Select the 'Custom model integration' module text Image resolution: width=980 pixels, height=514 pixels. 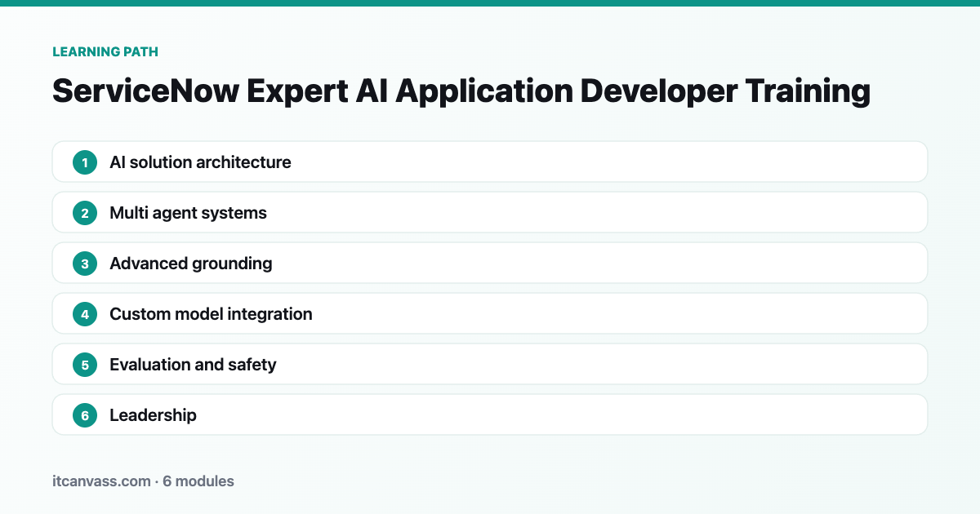(211, 314)
